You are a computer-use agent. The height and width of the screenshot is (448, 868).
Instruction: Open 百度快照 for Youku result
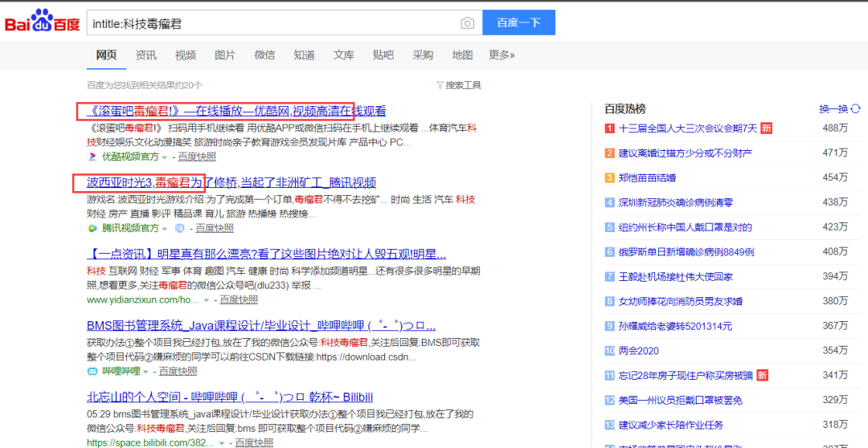197,157
